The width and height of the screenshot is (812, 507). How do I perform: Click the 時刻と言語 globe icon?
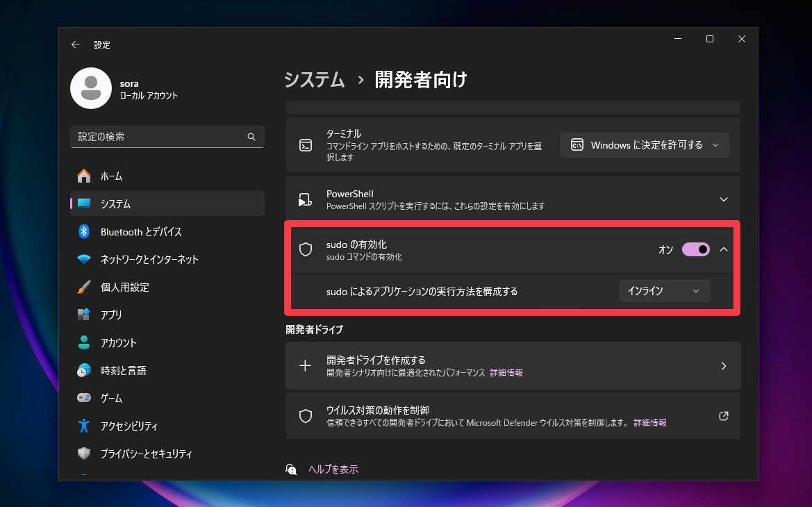(83, 370)
